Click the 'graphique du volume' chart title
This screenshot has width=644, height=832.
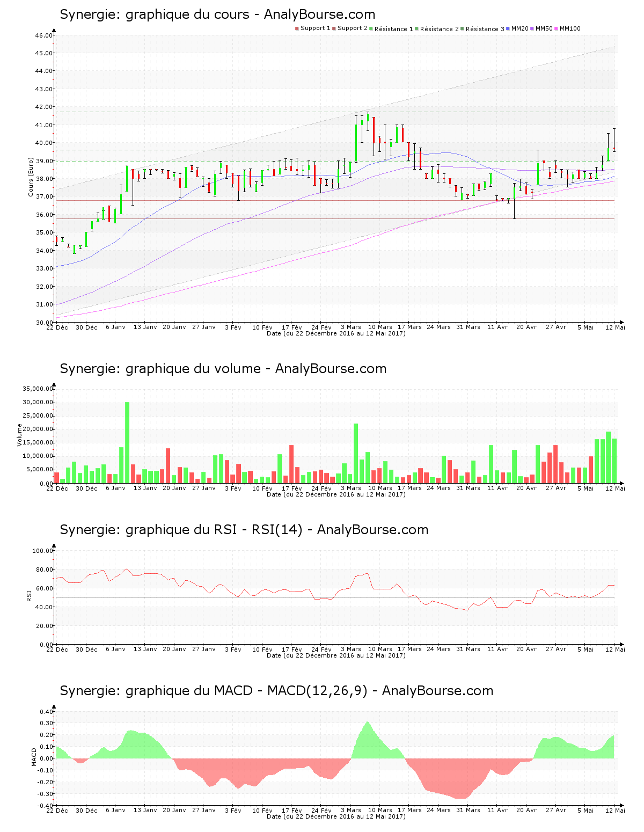(x=223, y=369)
